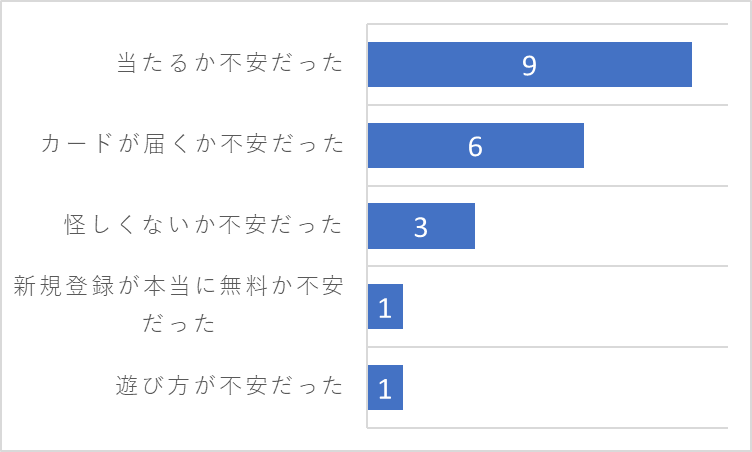752x452 pixels.
Task: Click the top horizontal gridline
Action: (x=548, y=24)
